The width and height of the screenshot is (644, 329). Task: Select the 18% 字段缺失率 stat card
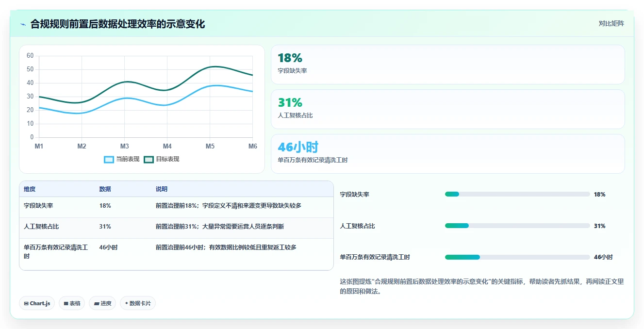click(447, 65)
